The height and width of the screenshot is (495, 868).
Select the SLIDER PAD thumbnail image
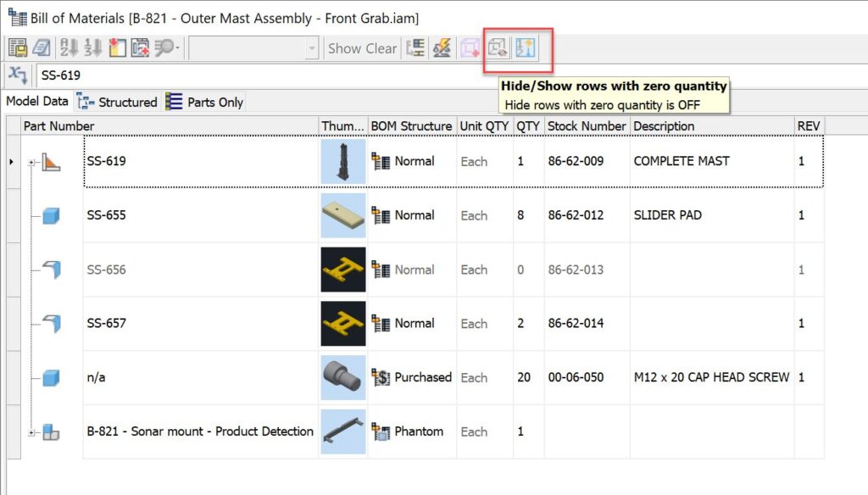click(343, 215)
